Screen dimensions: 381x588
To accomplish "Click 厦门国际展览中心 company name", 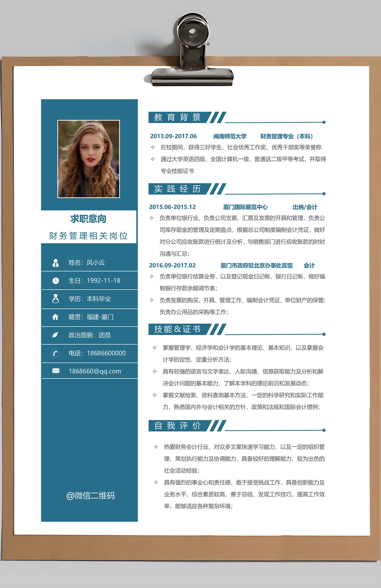I will pos(245,207).
